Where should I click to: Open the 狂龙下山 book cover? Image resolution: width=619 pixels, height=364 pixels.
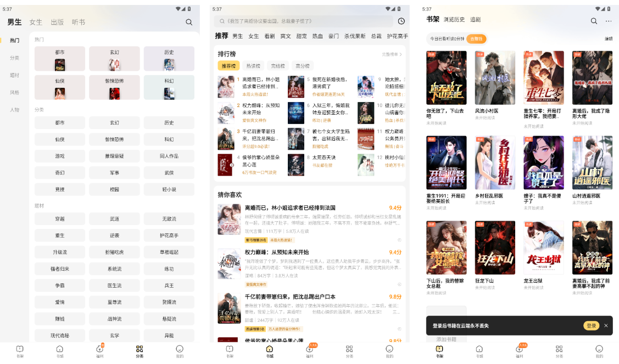494,247
